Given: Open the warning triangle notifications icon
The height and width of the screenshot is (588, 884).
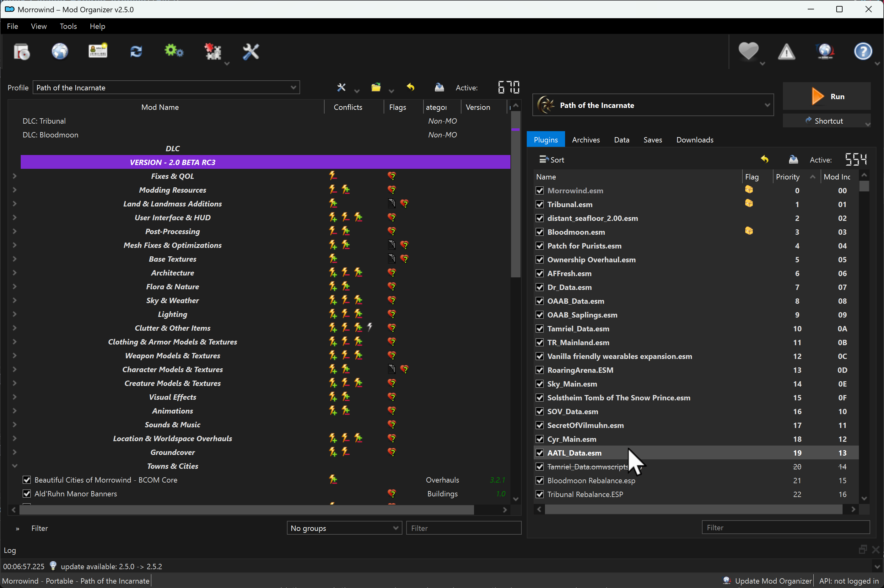Looking at the screenshot, I should 786,51.
